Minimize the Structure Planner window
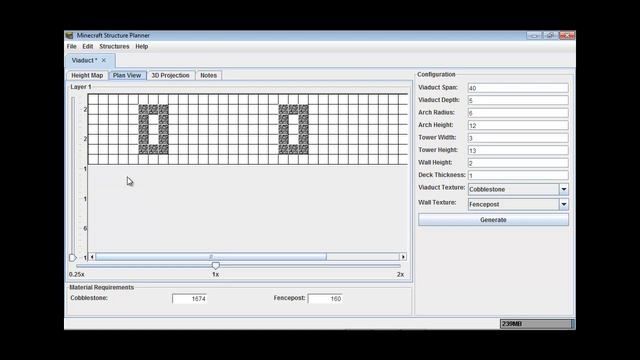Screen dimensions: 640x360 point(533,36)
